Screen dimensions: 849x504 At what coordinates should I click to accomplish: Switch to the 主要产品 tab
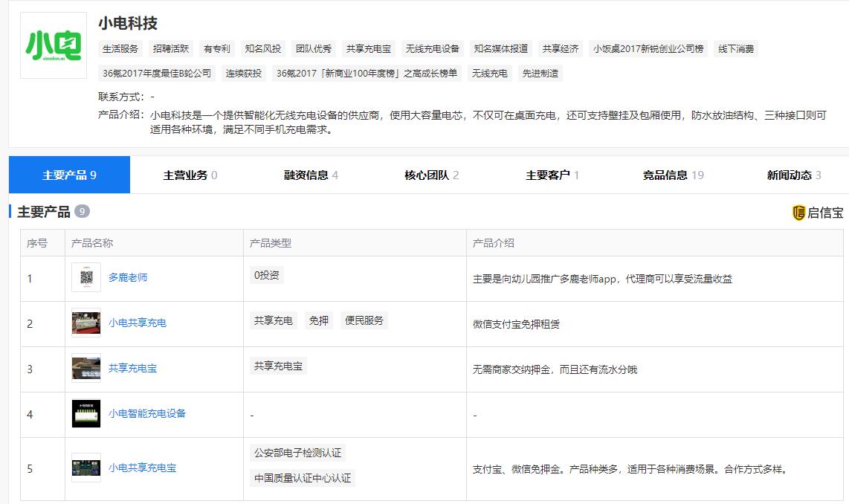point(69,175)
